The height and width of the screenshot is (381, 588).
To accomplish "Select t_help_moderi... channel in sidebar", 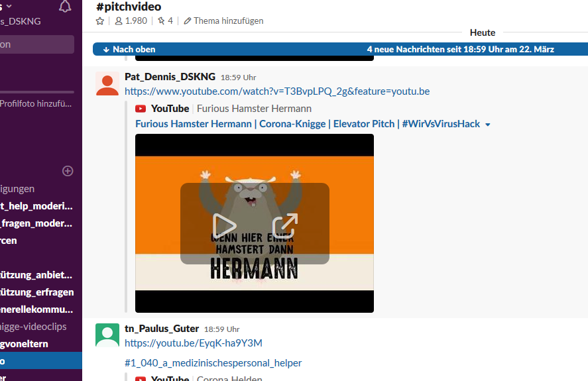I will [x=36, y=206].
